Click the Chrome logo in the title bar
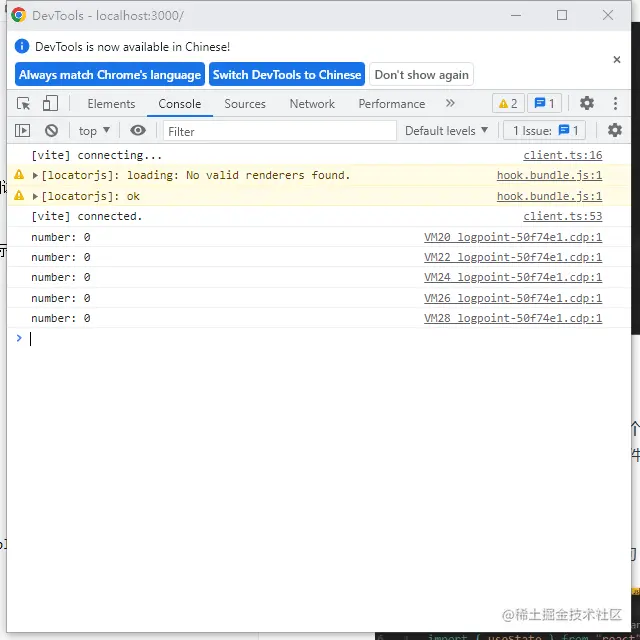This screenshot has height=640, width=640. pos(18,15)
